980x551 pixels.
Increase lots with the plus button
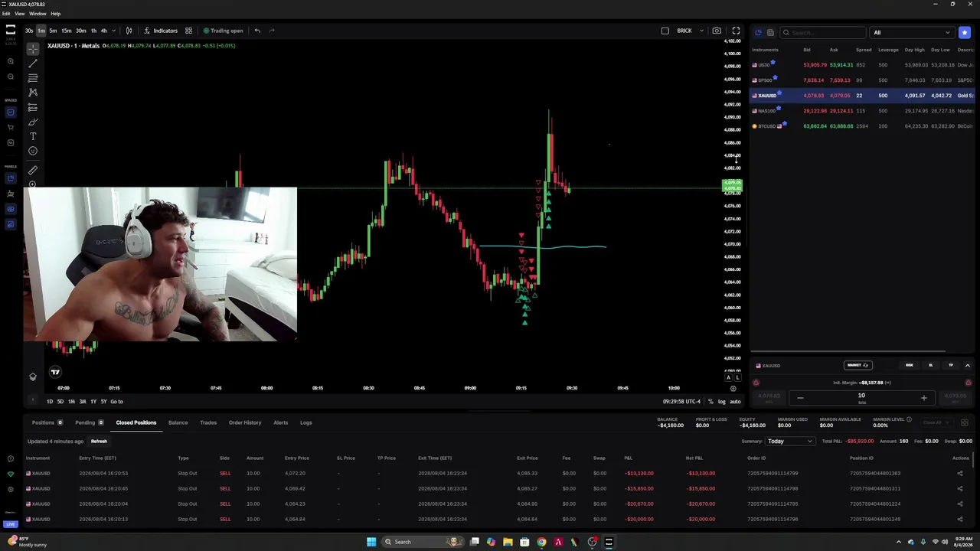pyautogui.click(x=923, y=398)
